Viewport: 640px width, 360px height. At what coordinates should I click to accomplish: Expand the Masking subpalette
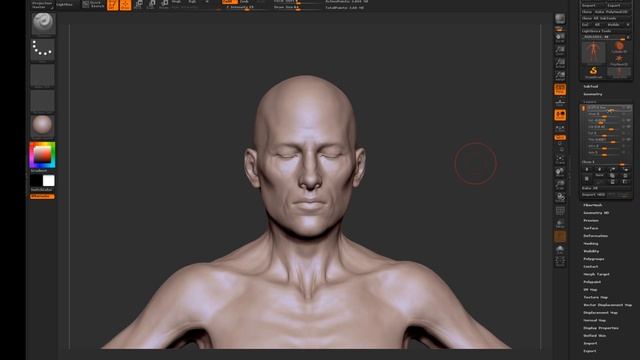(x=591, y=244)
